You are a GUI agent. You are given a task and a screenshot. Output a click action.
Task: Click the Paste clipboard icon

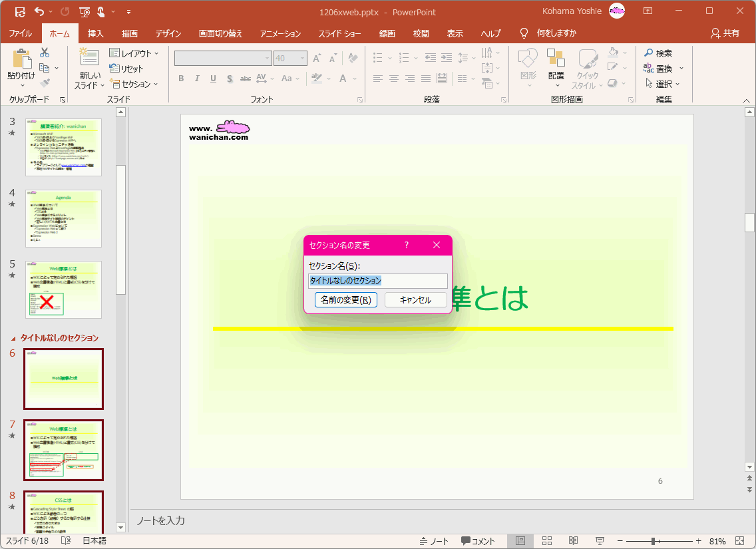(x=21, y=61)
